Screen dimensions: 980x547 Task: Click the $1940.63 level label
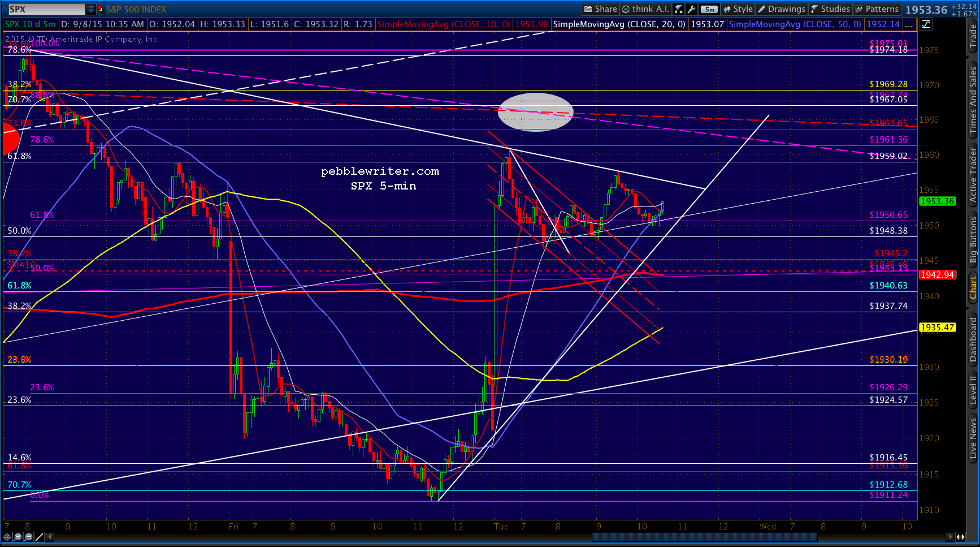coord(888,286)
